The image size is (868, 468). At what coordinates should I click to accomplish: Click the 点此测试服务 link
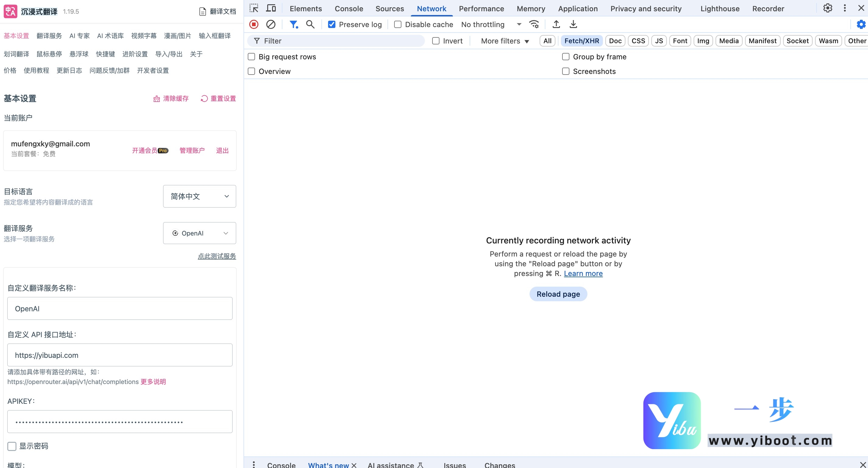[x=217, y=256]
